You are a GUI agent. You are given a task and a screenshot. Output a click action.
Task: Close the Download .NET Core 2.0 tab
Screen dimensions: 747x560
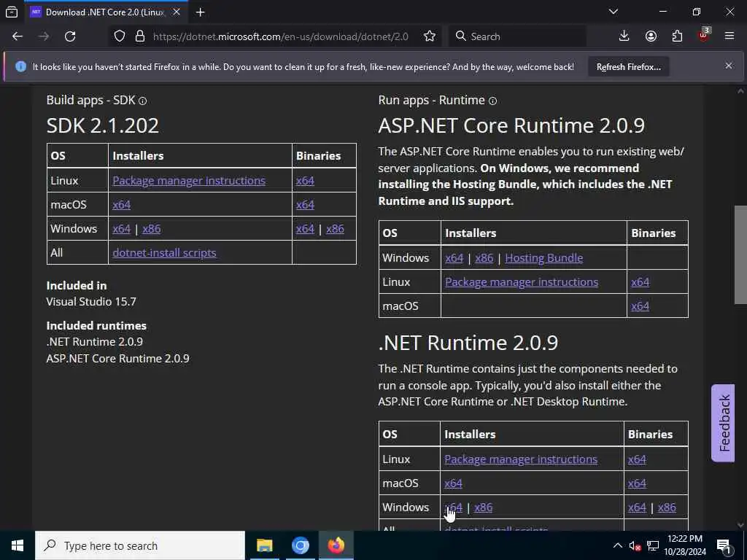(x=177, y=12)
